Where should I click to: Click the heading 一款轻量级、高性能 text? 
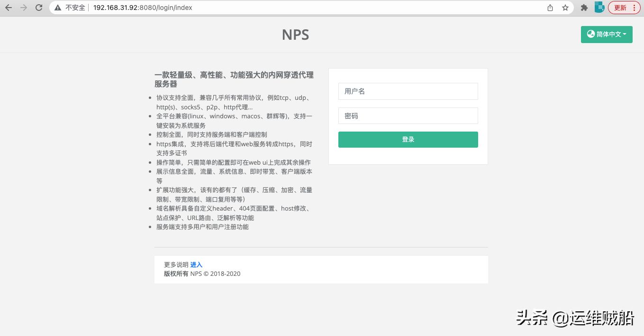234,80
